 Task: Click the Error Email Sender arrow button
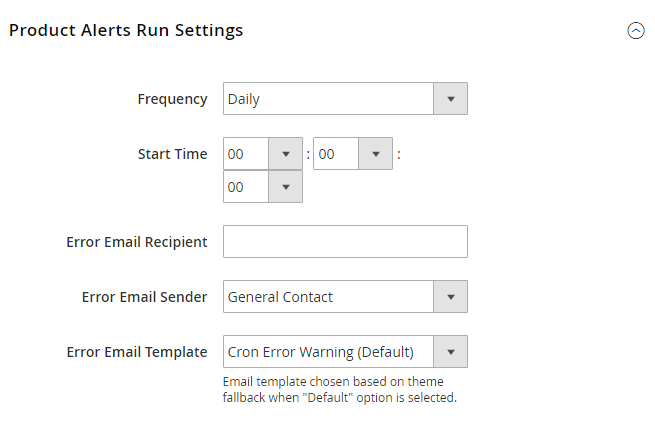point(450,297)
